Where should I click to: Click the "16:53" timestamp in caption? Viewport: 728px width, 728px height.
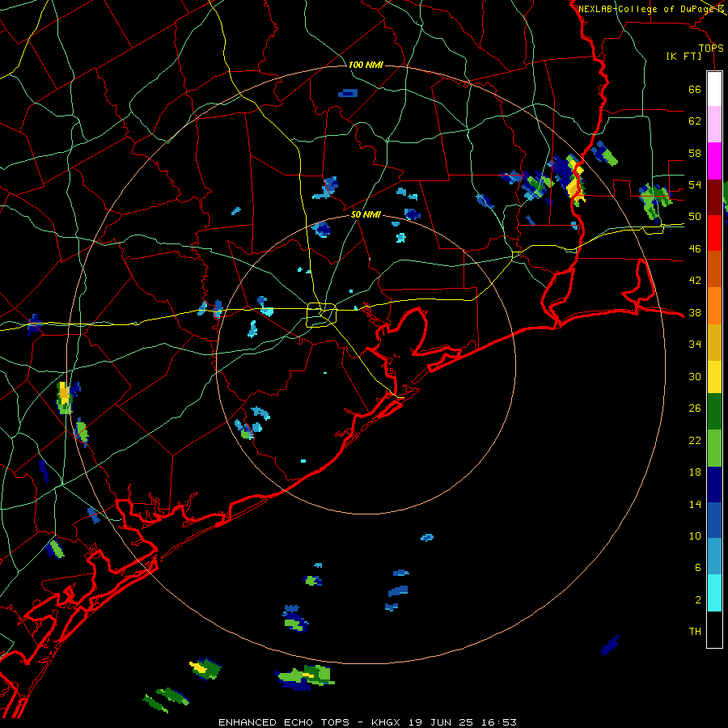497,722
